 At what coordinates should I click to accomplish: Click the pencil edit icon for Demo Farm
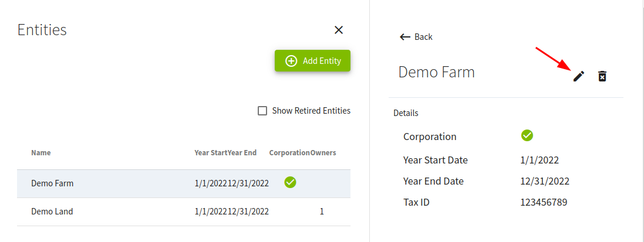pos(579,76)
